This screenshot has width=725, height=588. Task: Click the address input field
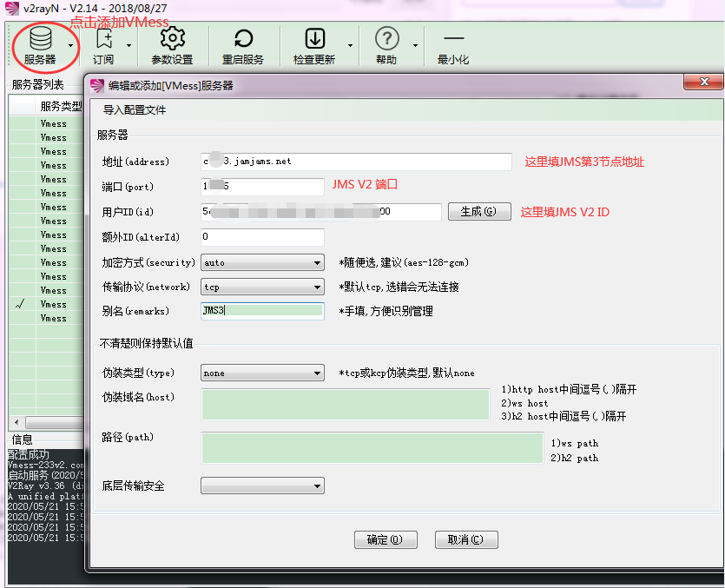coord(356,162)
